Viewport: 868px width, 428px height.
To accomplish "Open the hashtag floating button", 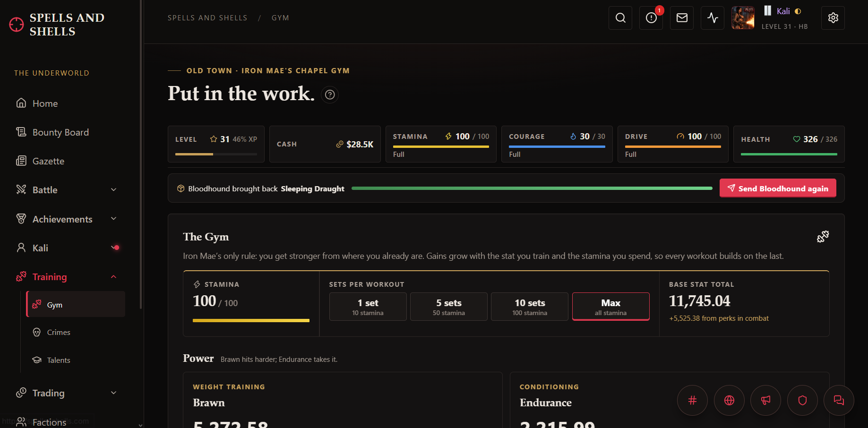I will click(692, 401).
